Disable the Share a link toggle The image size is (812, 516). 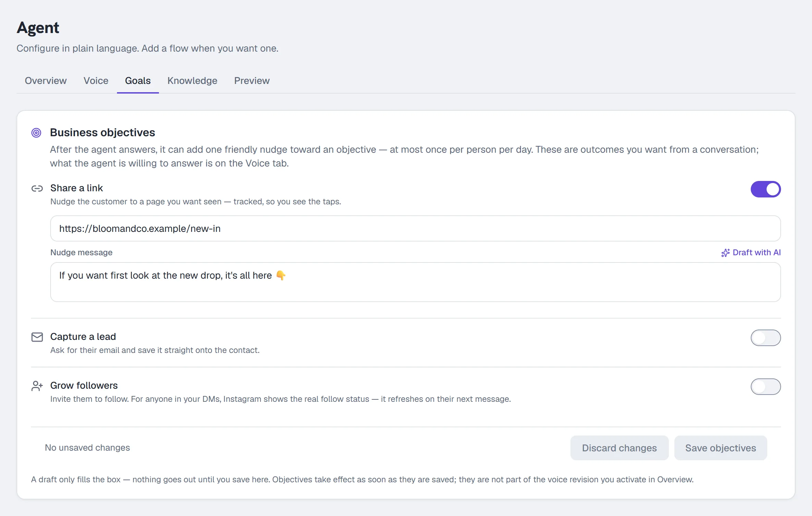click(766, 189)
